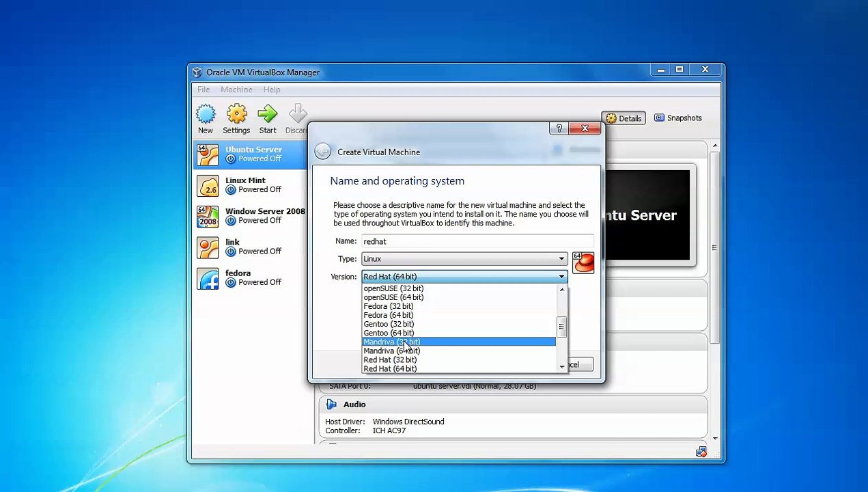Maximize the VirtualBox Manager window

[680, 70]
